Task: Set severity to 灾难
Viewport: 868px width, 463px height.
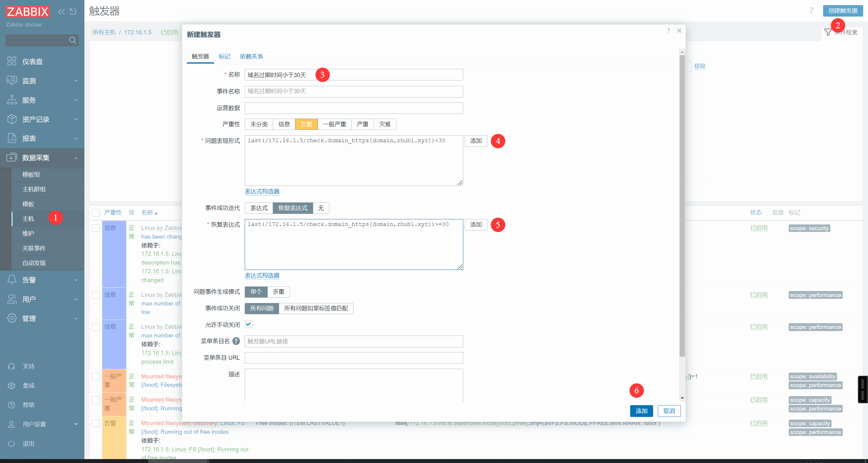Action: click(385, 124)
